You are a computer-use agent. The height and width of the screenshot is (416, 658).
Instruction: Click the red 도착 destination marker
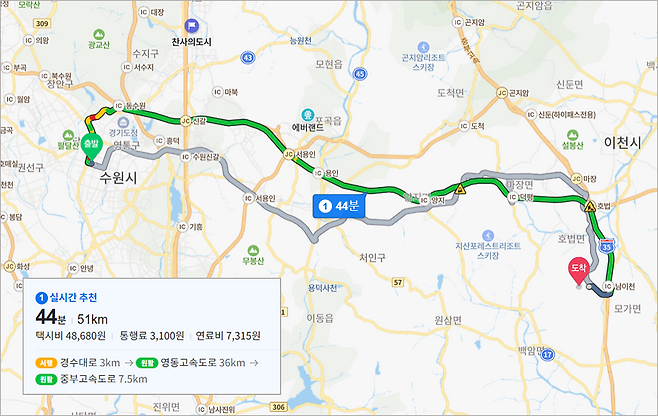(579, 271)
